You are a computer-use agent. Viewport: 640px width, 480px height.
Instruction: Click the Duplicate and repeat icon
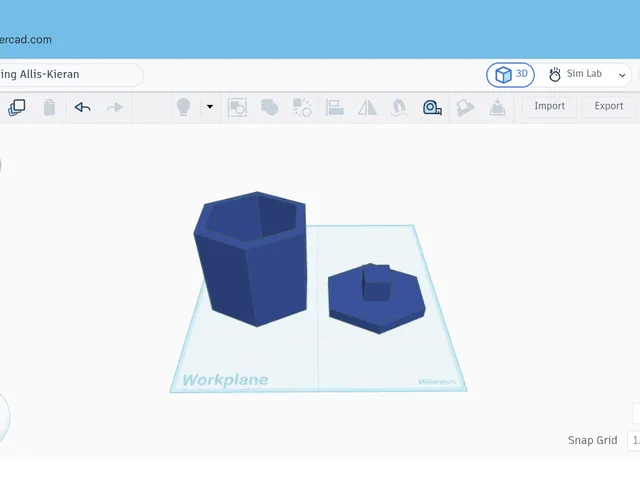point(17,107)
